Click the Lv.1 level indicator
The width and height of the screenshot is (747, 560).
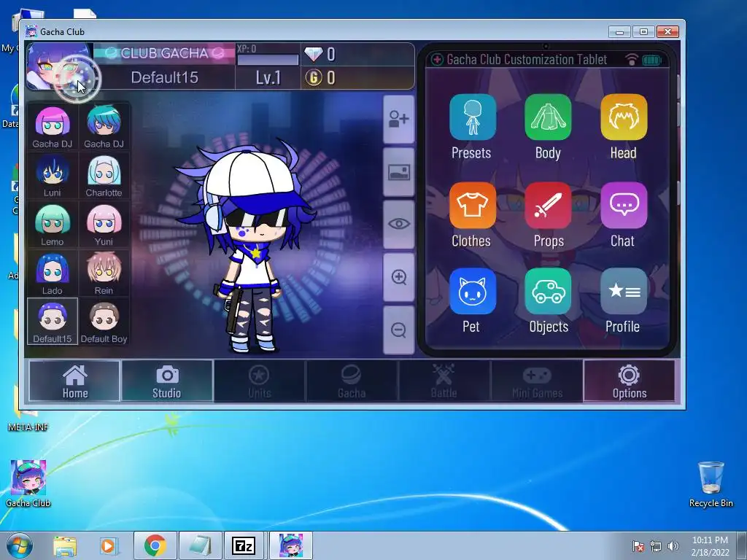click(x=268, y=77)
